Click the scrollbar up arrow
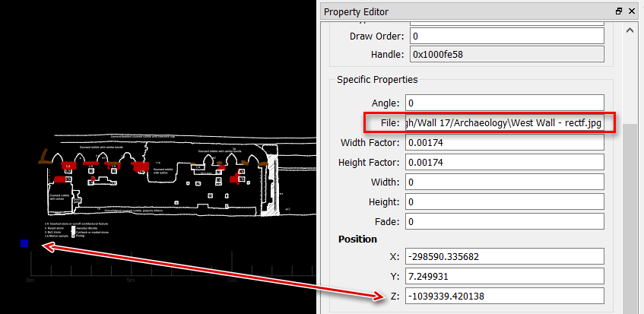The width and height of the screenshot is (644, 314). pos(630,30)
